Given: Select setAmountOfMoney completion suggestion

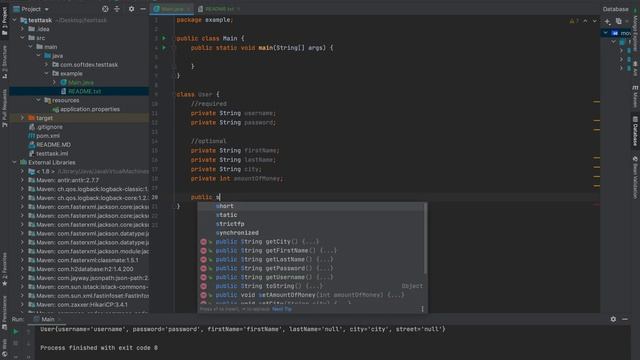Looking at the screenshot, I should coord(311,295).
